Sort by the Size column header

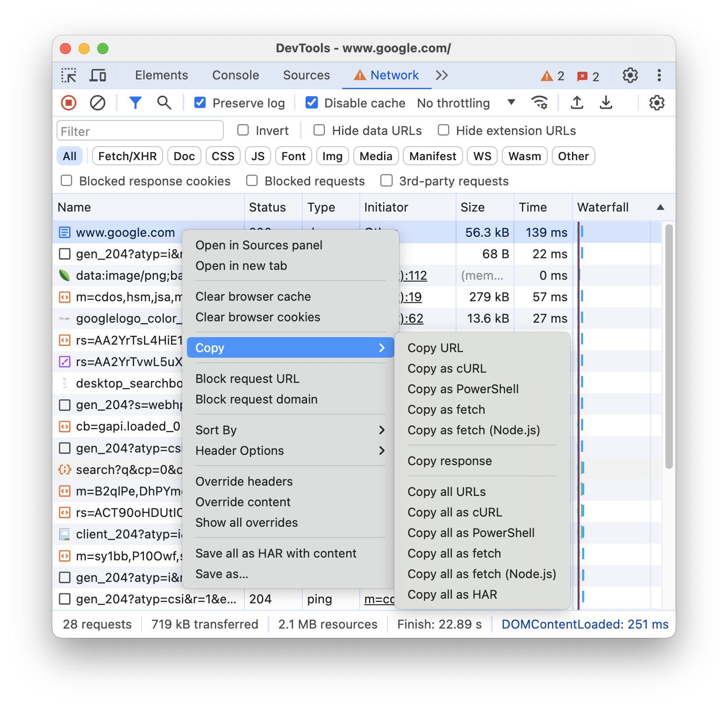pos(485,207)
